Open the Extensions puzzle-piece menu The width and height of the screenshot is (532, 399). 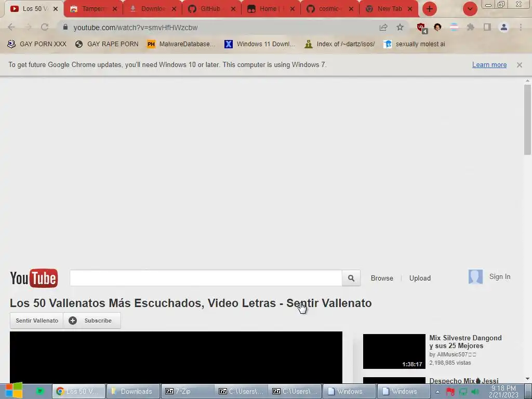[471, 27]
